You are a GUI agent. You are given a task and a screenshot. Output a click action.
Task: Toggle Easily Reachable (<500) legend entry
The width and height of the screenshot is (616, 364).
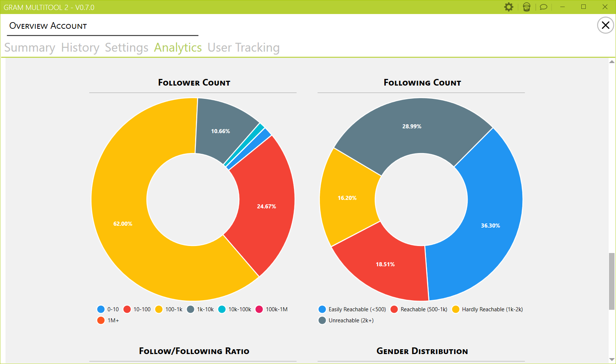coord(352,309)
